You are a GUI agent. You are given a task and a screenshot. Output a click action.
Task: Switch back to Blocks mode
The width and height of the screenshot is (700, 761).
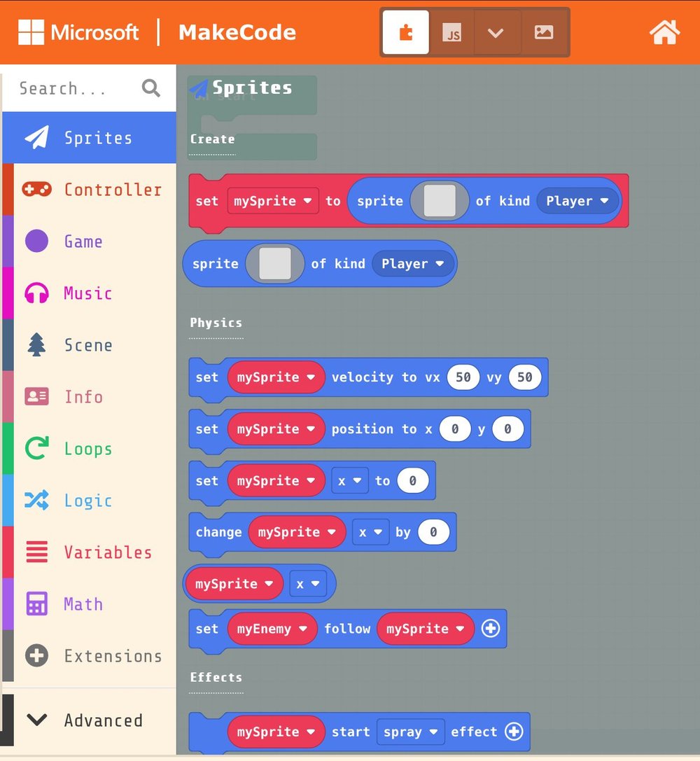tap(406, 32)
